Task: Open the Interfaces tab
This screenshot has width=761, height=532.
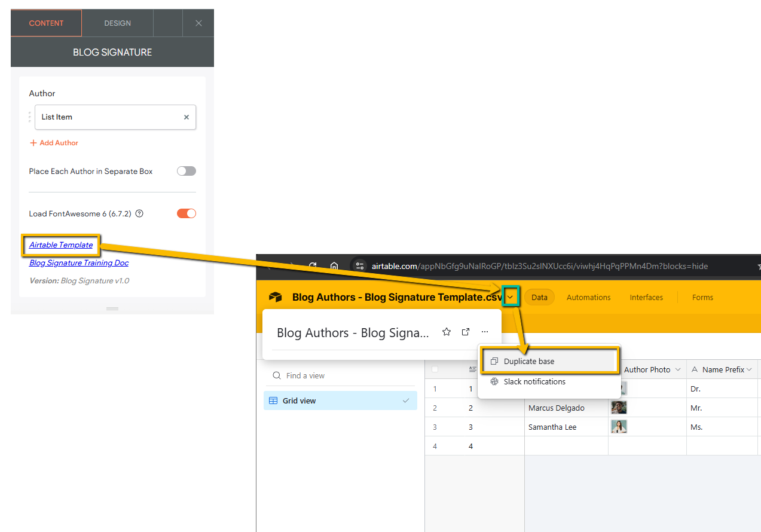Action: [x=646, y=297]
